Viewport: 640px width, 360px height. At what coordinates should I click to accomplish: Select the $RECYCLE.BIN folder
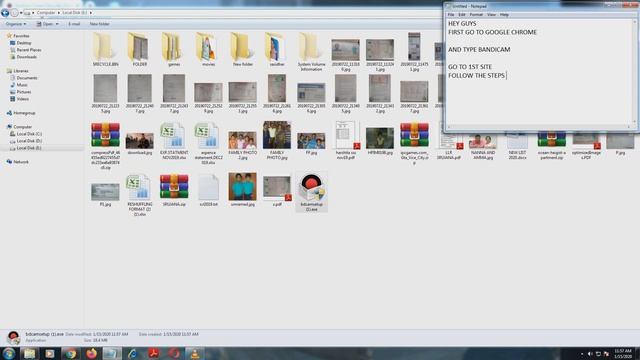click(x=105, y=47)
